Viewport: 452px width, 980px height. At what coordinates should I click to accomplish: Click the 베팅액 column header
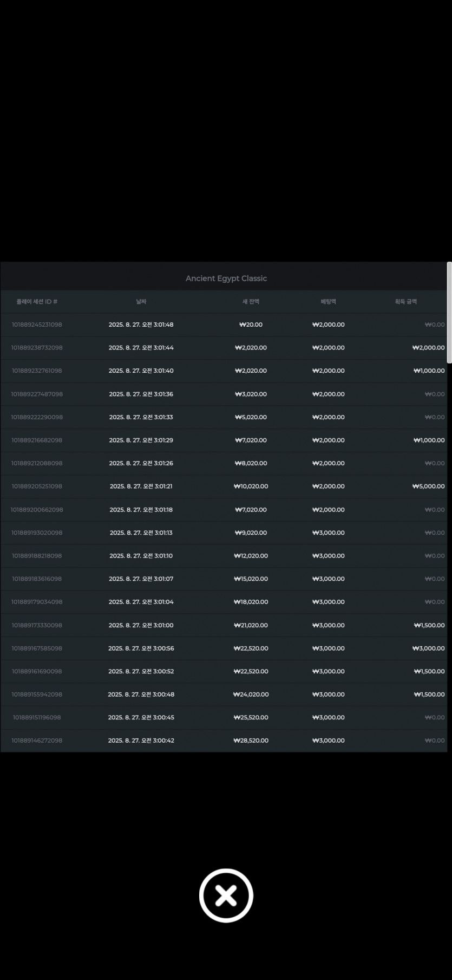pos(328,302)
